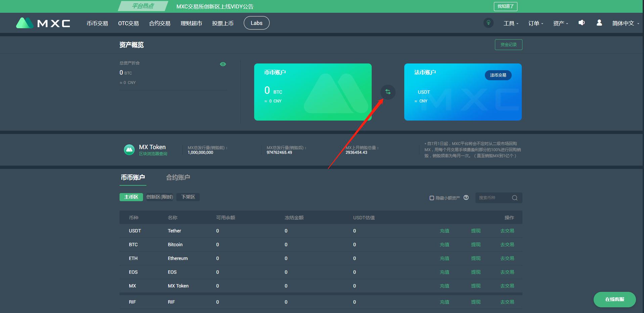Click 去交易 for BTC row
Image resolution: width=644 pixels, height=313 pixels.
[507, 244]
